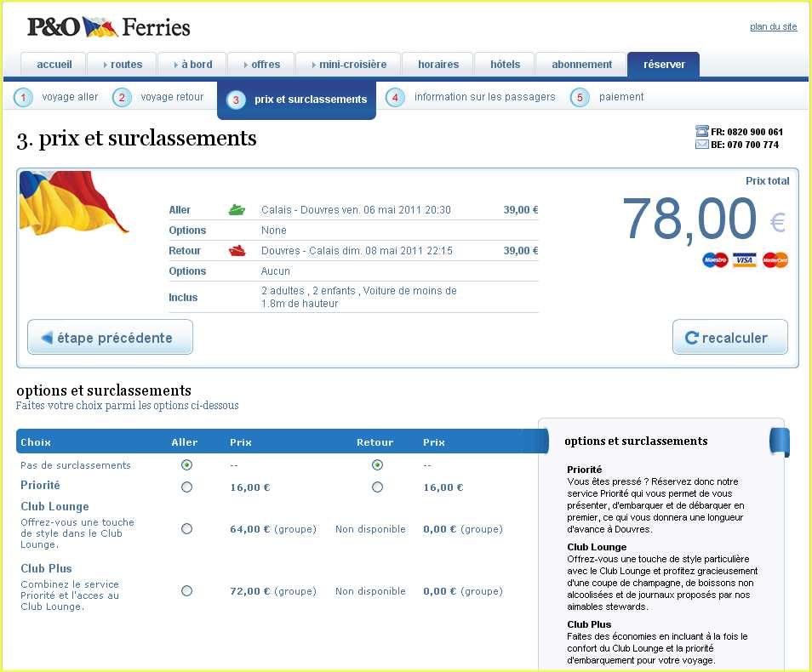Click the P&O Ferries logo

pos(108,27)
